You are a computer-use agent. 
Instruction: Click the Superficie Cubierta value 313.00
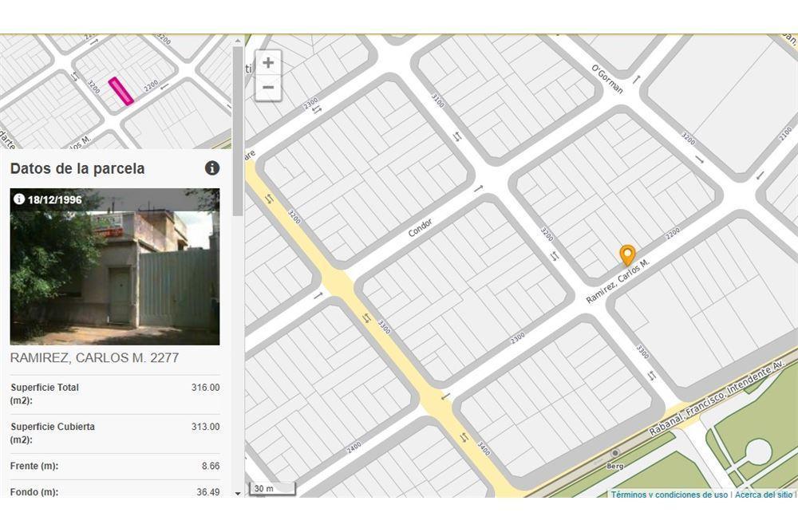tap(206, 427)
